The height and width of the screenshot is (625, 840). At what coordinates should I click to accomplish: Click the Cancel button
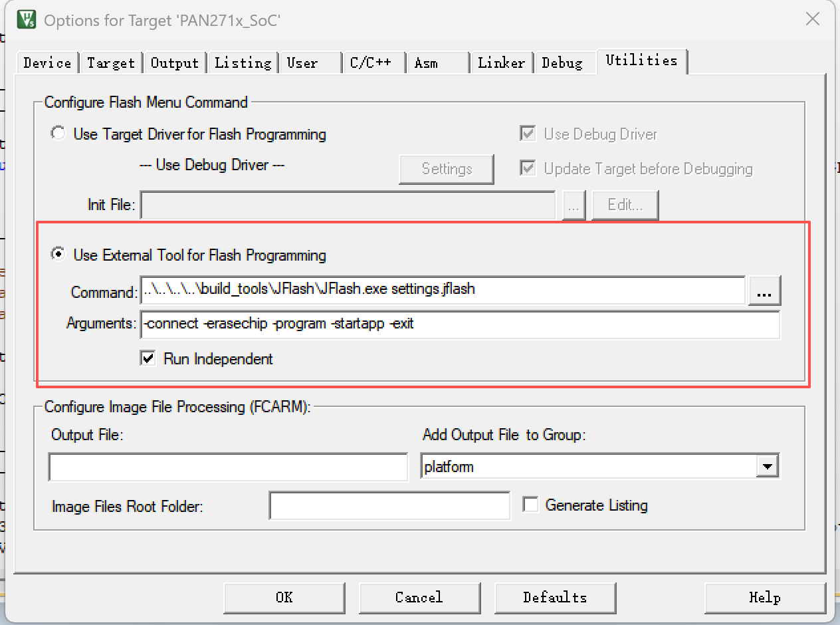419,597
